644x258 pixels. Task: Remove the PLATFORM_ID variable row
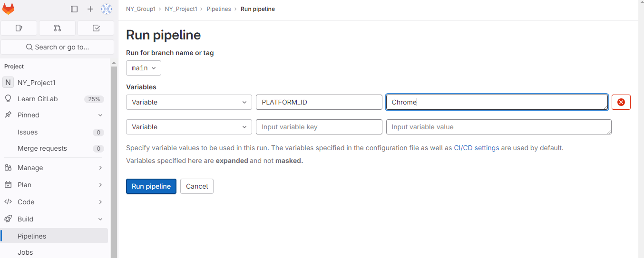[621, 102]
